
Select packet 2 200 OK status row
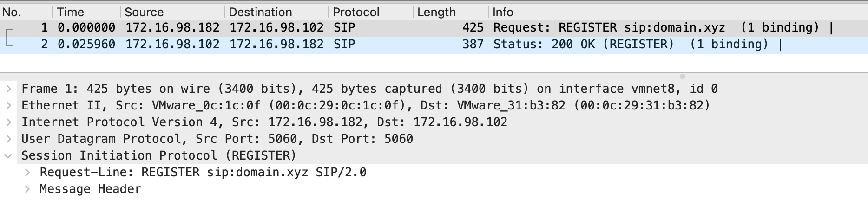point(434,45)
